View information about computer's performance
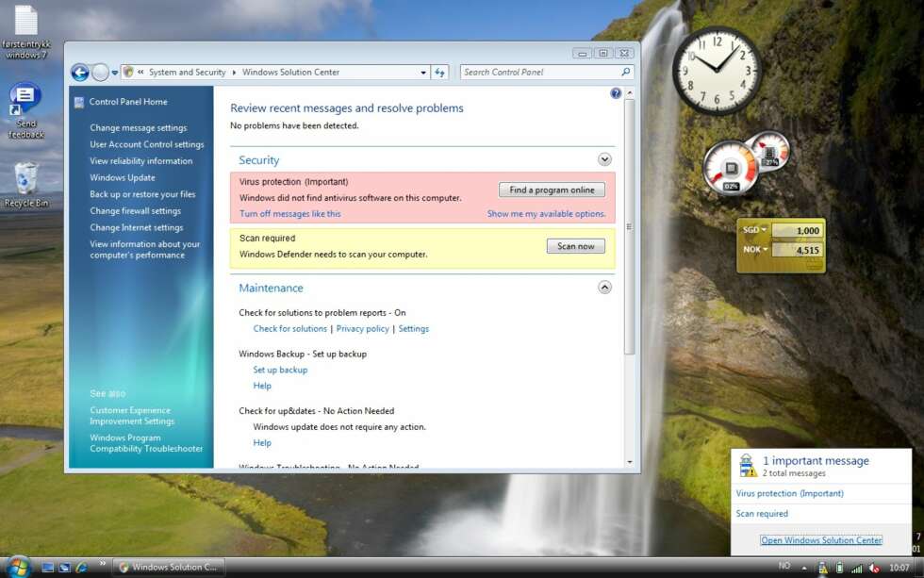The width and height of the screenshot is (924, 578). tap(145, 249)
